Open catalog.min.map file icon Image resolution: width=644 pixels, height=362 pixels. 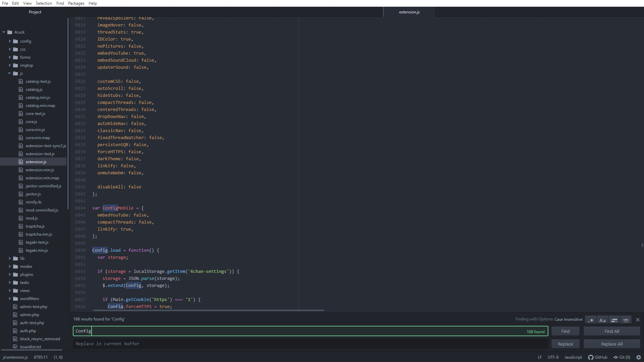point(21,106)
